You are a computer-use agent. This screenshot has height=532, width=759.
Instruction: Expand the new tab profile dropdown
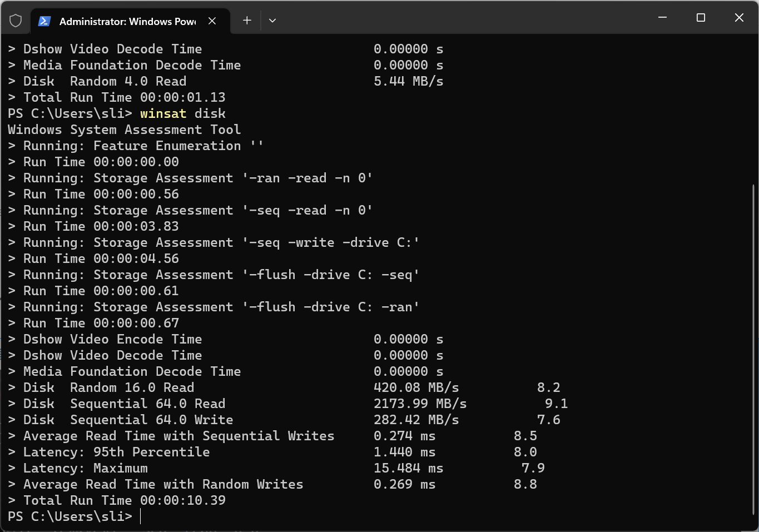272,21
